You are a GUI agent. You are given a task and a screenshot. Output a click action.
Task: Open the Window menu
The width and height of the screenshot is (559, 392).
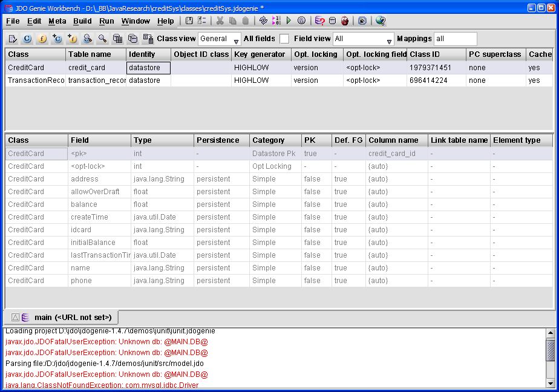click(136, 21)
